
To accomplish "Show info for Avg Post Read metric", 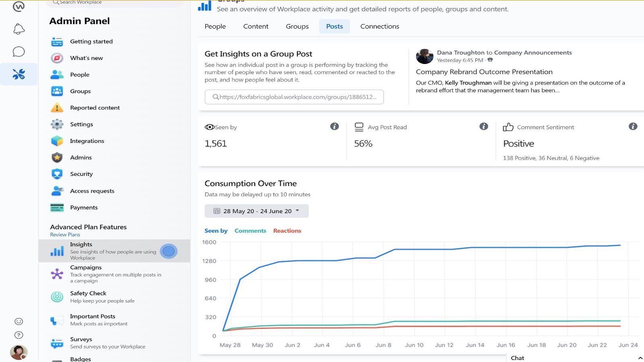I will [x=484, y=126].
